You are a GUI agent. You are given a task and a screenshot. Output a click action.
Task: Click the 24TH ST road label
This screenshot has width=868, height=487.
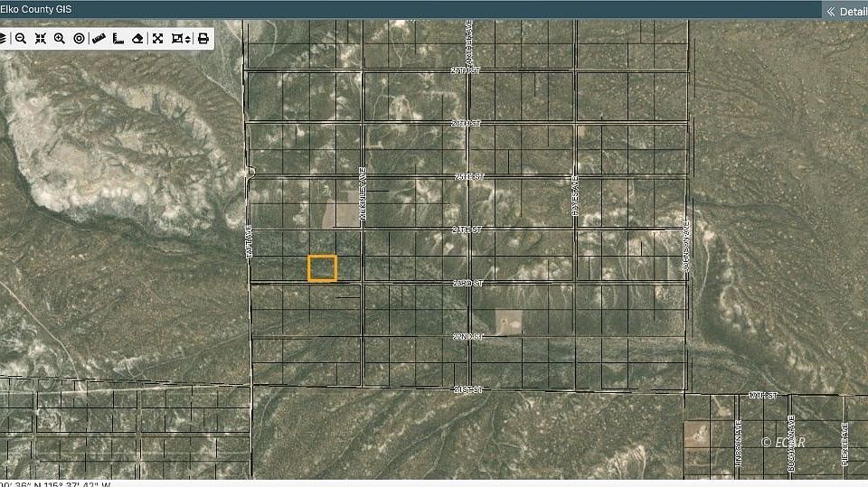(467, 229)
